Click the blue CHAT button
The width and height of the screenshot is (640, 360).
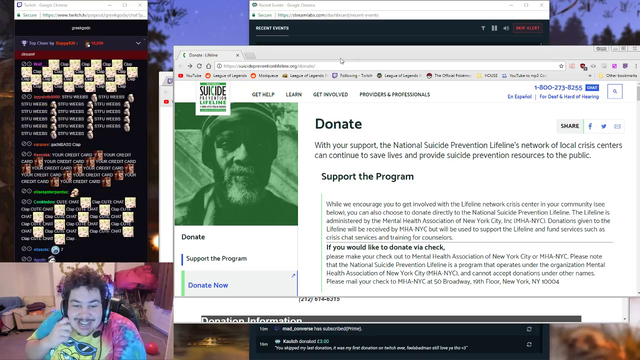coord(592,87)
